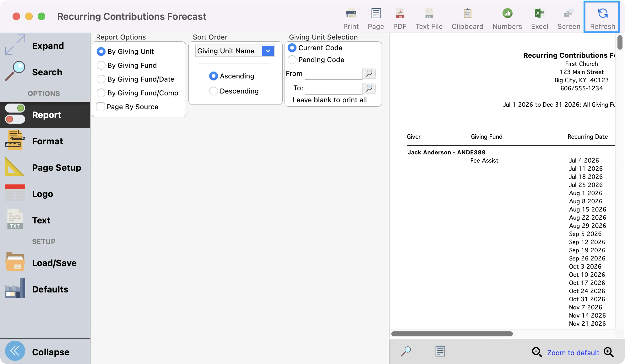The height and width of the screenshot is (364, 625).
Task: Enable the Page By Source checkbox
Action: [x=101, y=107]
